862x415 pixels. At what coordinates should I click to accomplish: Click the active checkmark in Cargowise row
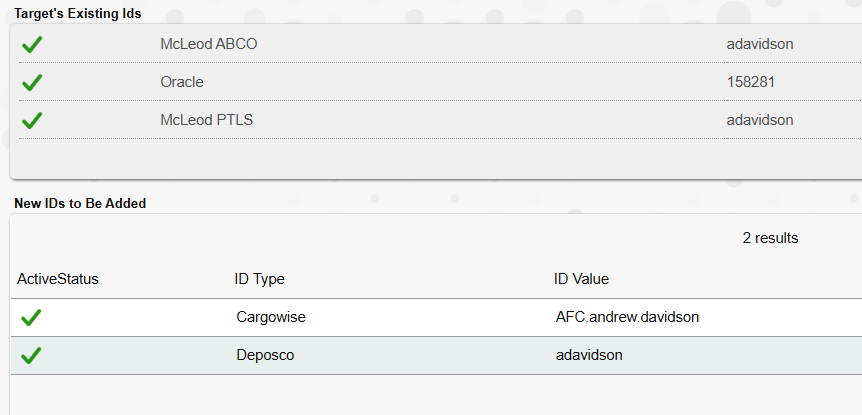coord(31,317)
